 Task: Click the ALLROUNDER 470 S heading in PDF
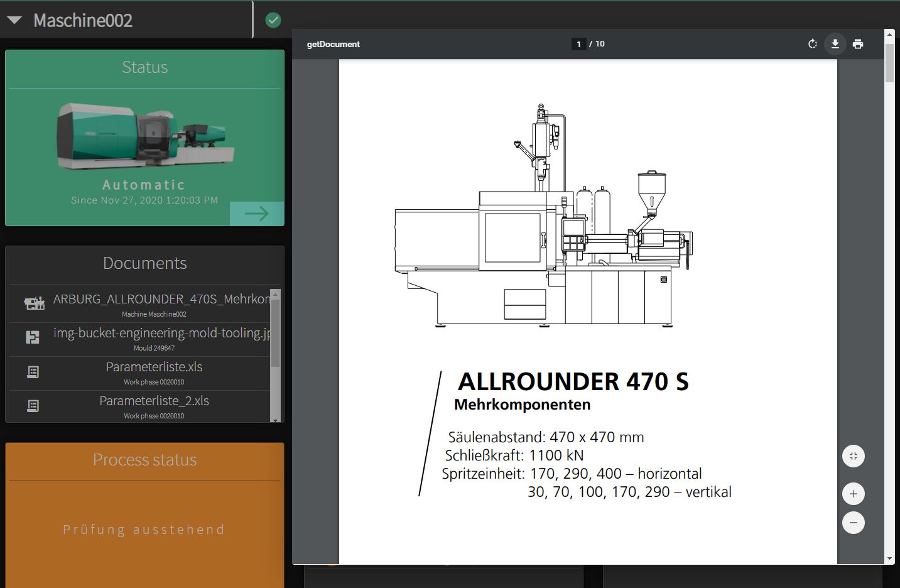pyautogui.click(x=573, y=381)
